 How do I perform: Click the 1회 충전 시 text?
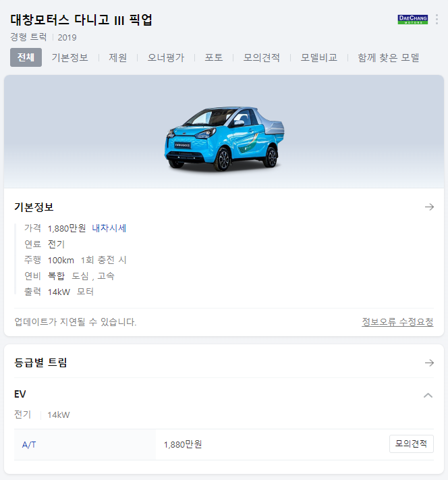103,260
